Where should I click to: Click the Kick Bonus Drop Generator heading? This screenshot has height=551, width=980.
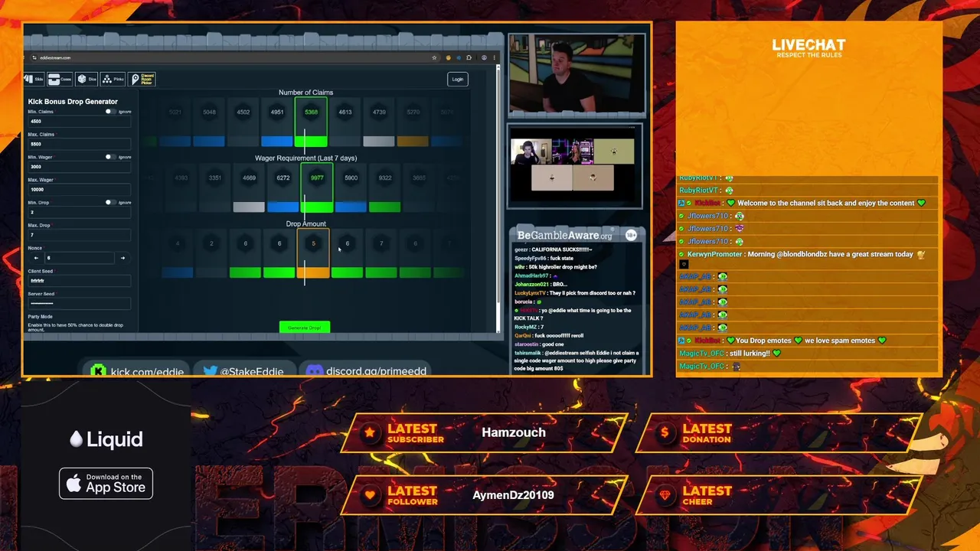[73, 102]
